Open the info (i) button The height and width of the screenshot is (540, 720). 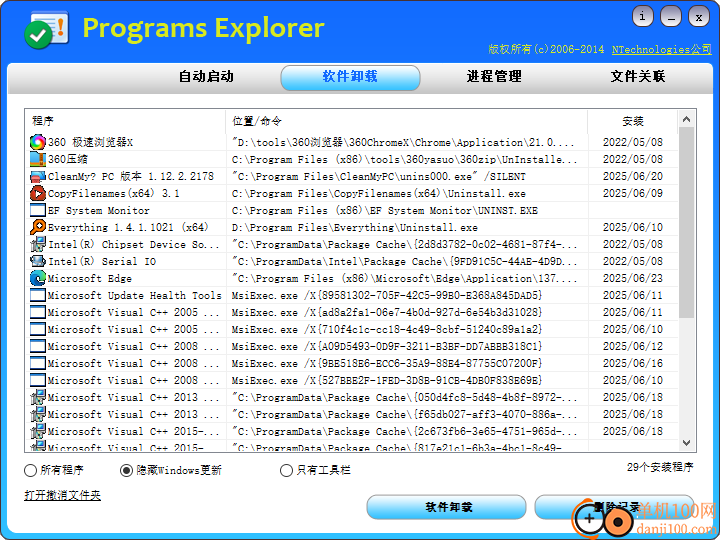[643, 17]
